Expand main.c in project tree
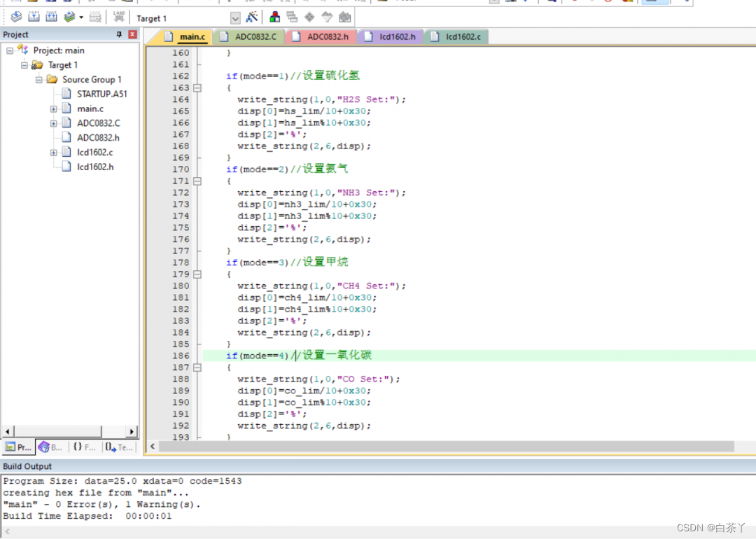 tap(53, 108)
